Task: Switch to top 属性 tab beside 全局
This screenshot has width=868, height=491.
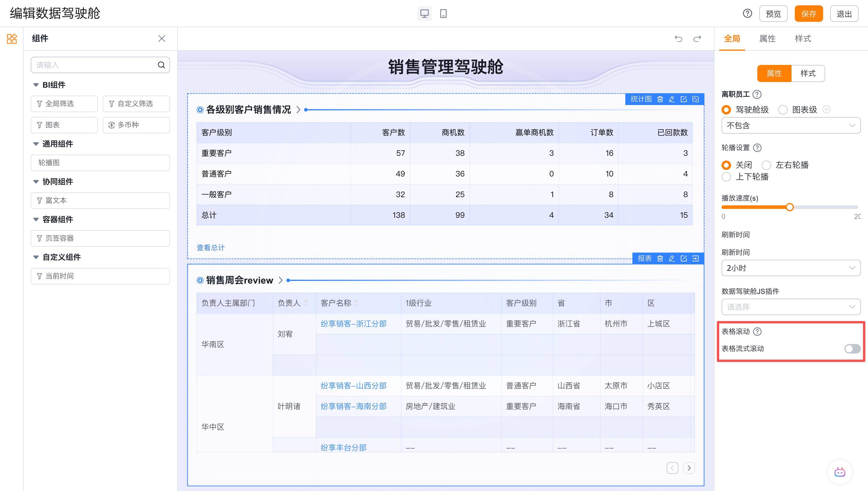Action: (767, 39)
